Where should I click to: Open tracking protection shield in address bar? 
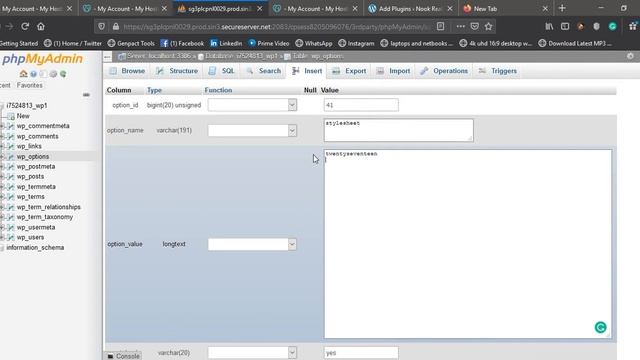point(101,27)
